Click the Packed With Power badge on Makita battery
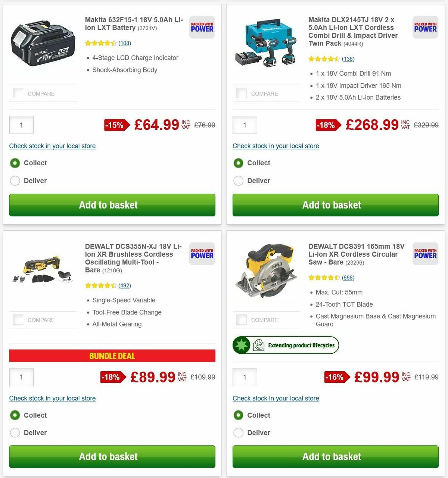Viewport: 448px width, 478px height. (202, 27)
